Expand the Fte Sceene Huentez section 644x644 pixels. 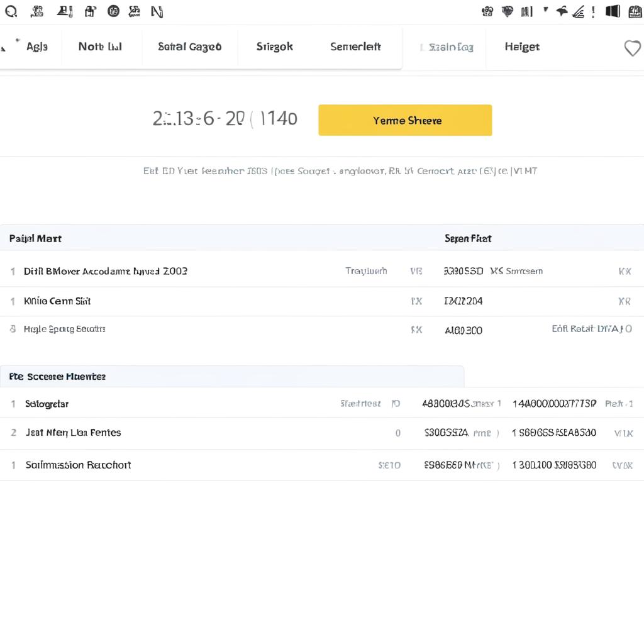(57, 376)
